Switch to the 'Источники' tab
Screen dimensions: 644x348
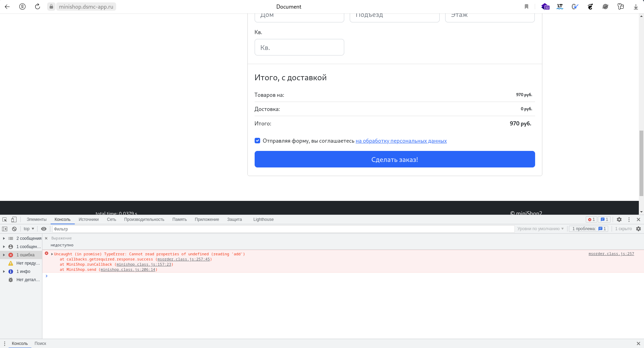point(89,219)
